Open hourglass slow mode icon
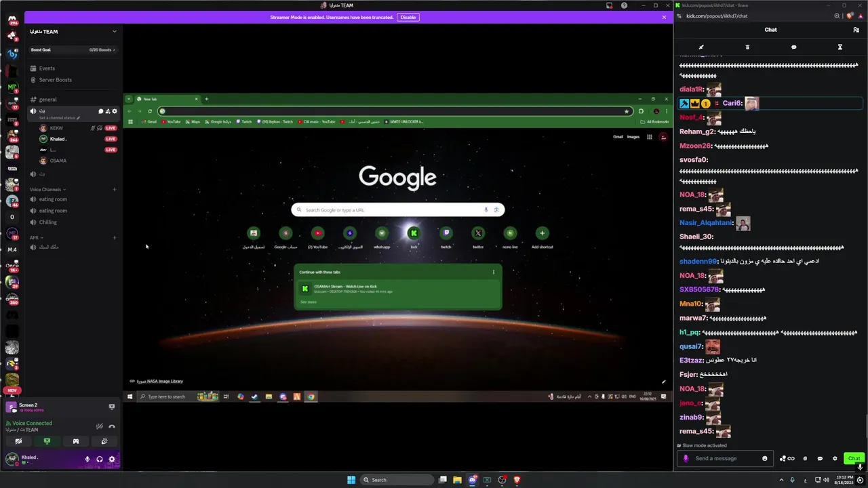The height and width of the screenshot is (488, 868). pyautogui.click(x=840, y=47)
